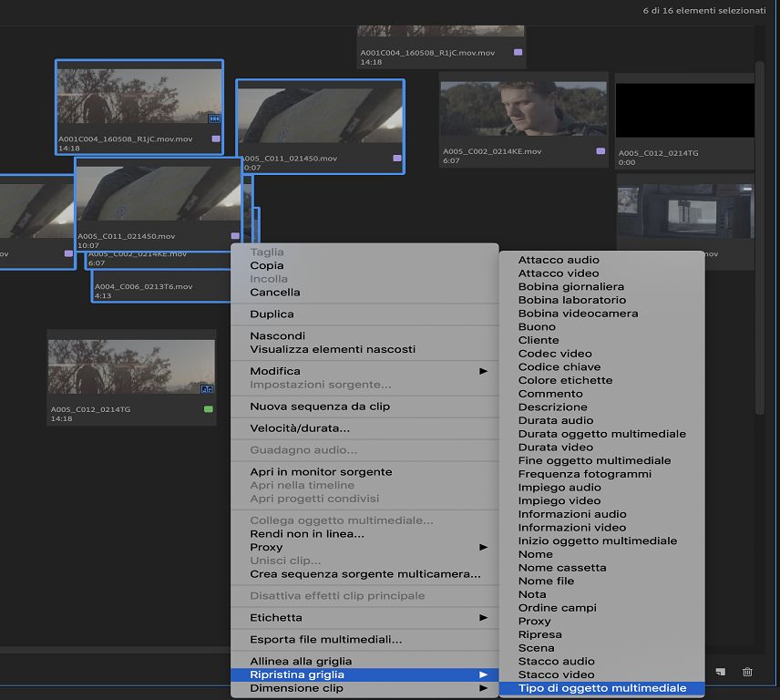780x700 pixels.
Task: Open Velocità/durata… dialog
Action: pos(300,428)
